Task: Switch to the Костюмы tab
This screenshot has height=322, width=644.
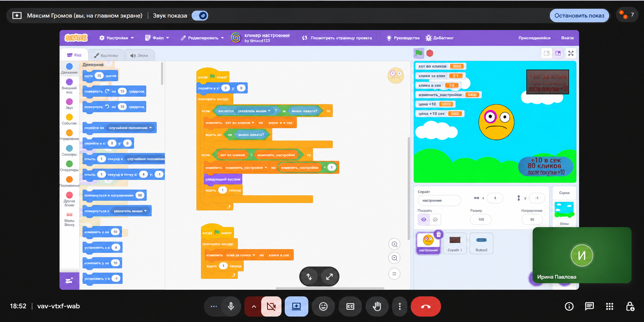Action: click(106, 56)
